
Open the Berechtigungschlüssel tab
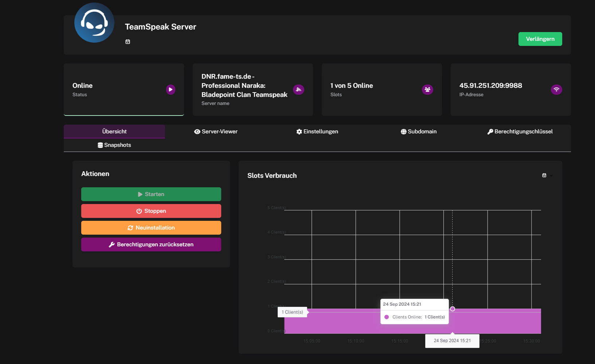(520, 132)
